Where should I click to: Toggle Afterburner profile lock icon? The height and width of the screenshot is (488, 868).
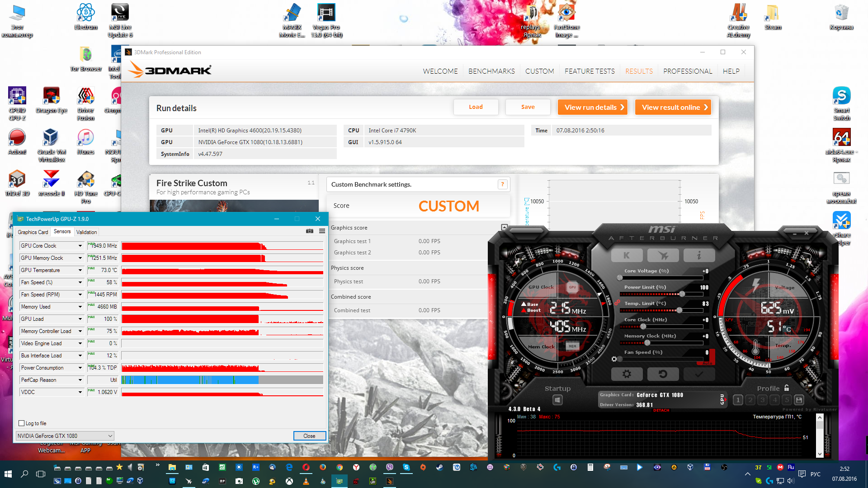pos(787,388)
